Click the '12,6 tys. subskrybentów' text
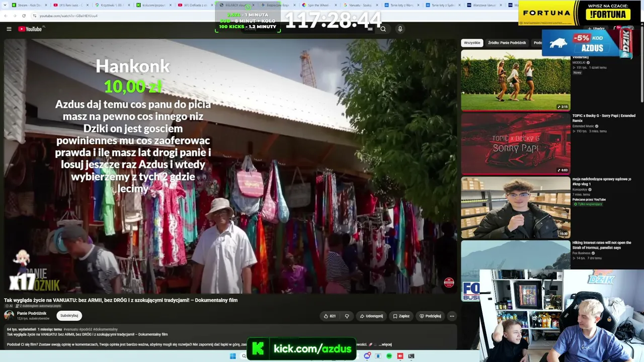This screenshot has height=362, width=644. point(33,319)
